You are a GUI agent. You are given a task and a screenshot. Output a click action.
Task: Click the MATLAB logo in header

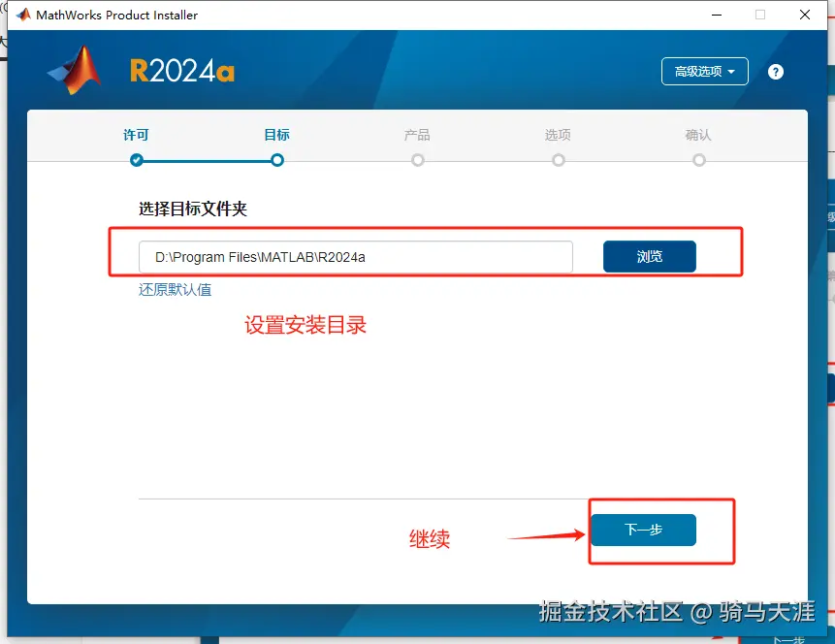[75, 70]
